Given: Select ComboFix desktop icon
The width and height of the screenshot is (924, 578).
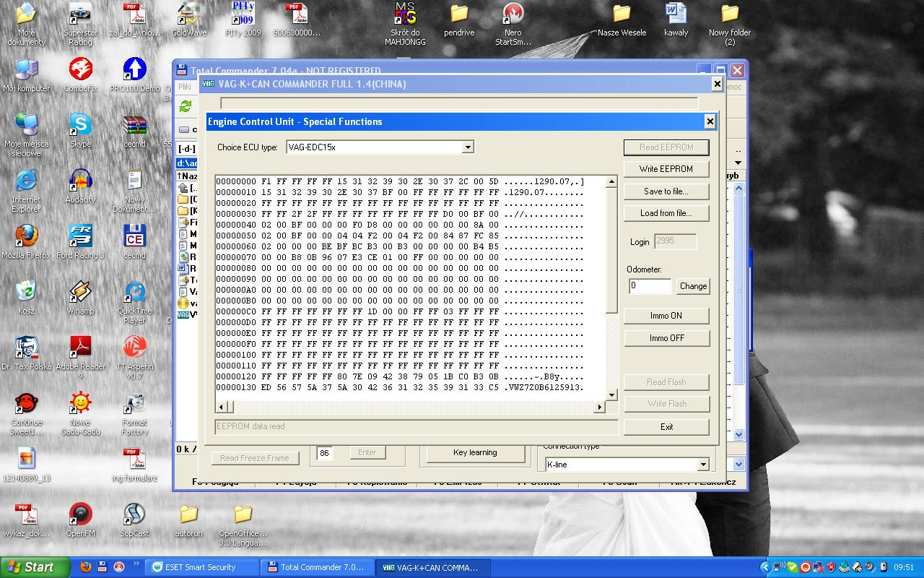Looking at the screenshot, I should pyautogui.click(x=80, y=76).
